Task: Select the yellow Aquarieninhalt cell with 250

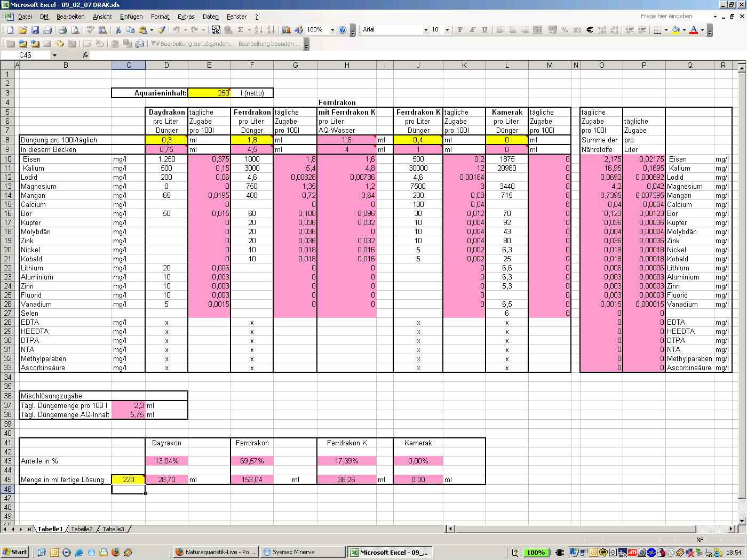Action: [x=209, y=93]
